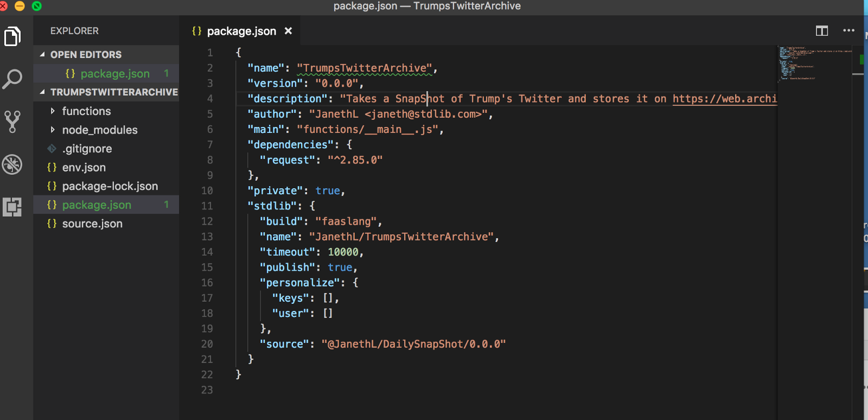
Task: Click the "timeout": 10000 line
Action: pyautogui.click(x=312, y=252)
